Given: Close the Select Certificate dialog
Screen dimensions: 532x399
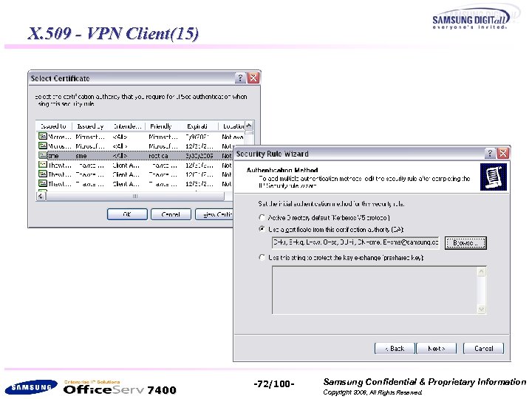Looking at the screenshot, I should pyautogui.click(x=253, y=78).
